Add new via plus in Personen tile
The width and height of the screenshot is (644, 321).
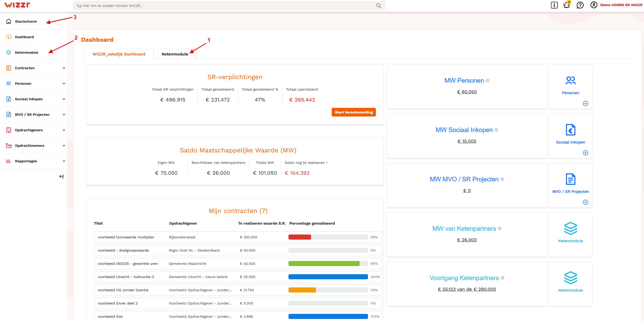click(x=586, y=104)
